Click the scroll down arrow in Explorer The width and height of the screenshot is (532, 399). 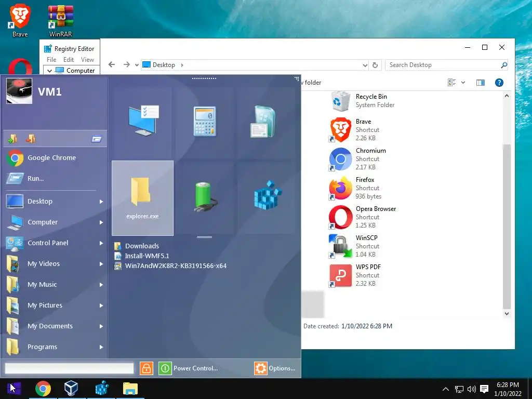507,314
